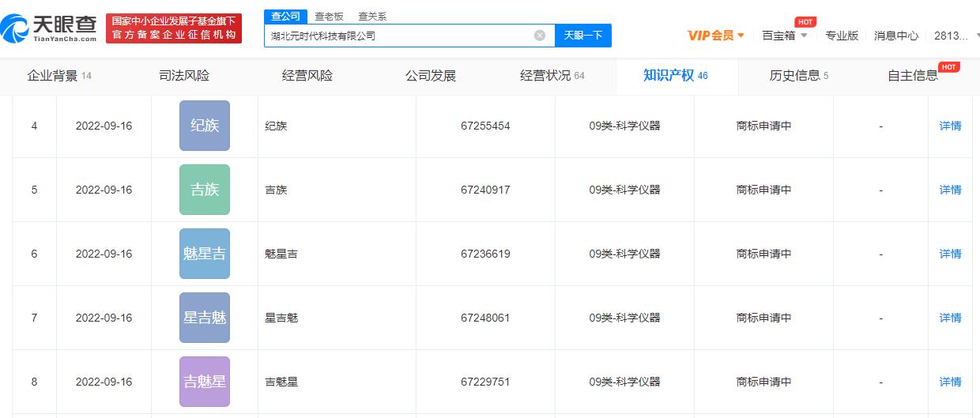Open the VIP会员 dropdown

point(716,36)
